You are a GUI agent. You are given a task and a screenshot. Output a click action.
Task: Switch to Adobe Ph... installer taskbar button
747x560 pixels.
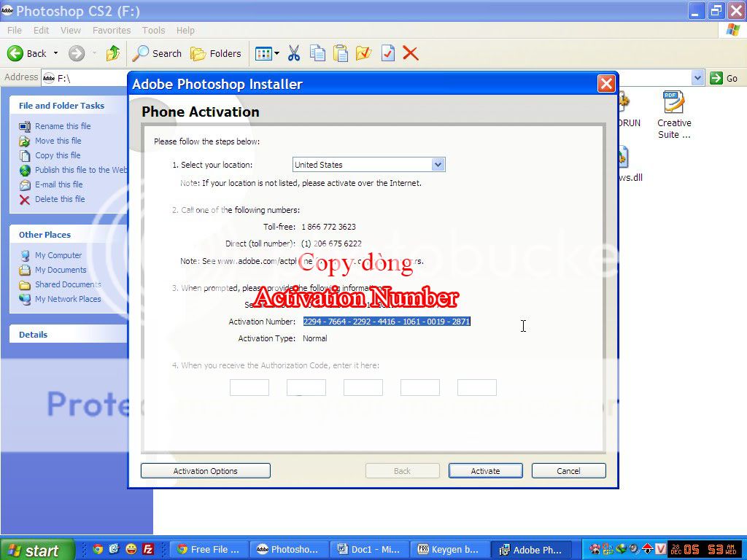[531, 550]
